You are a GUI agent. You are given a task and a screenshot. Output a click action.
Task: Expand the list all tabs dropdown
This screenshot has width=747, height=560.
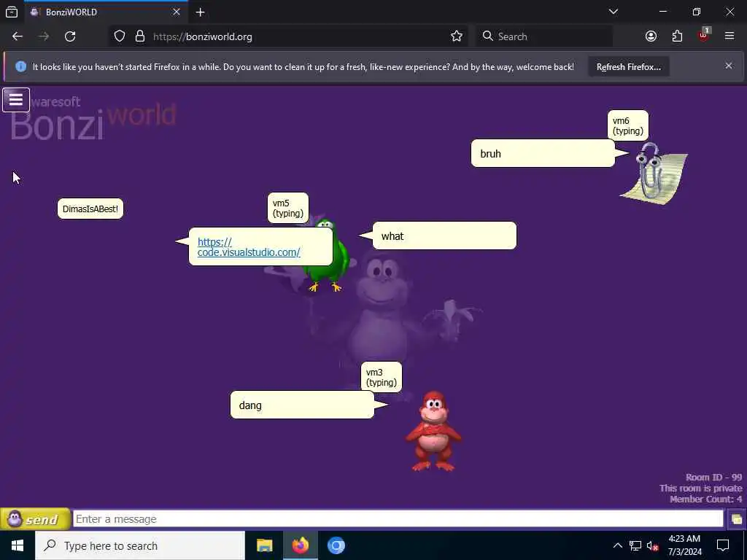[x=614, y=12]
